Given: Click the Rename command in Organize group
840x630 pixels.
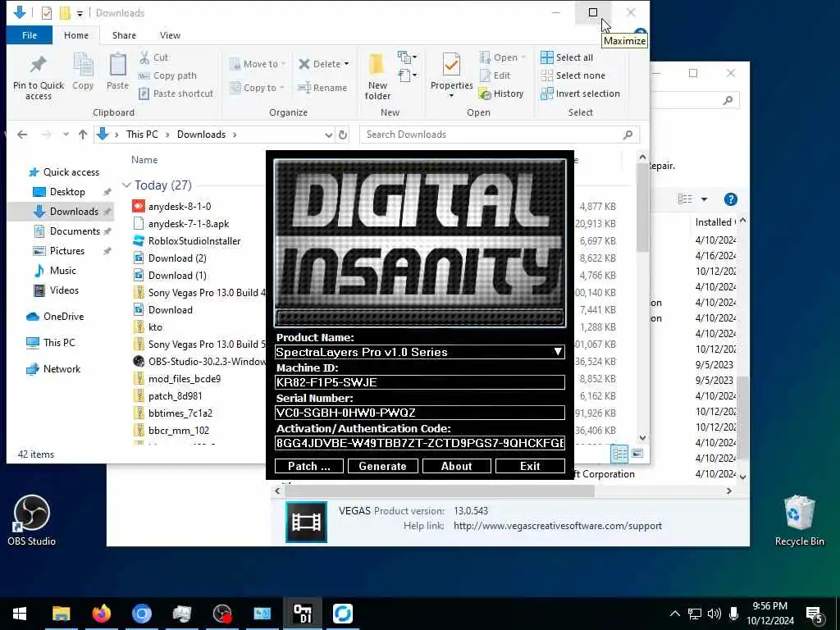Looking at the screenshot, I should click(322, 88).
